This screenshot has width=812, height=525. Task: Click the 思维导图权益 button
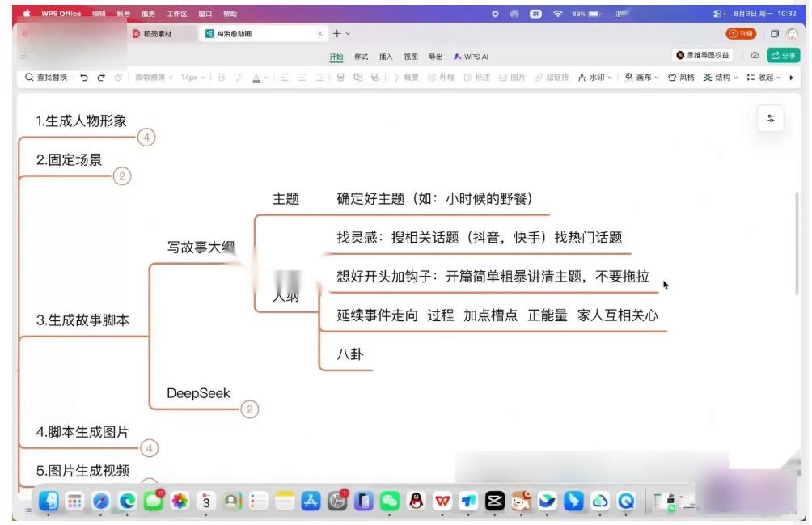(x=702, y=55)
